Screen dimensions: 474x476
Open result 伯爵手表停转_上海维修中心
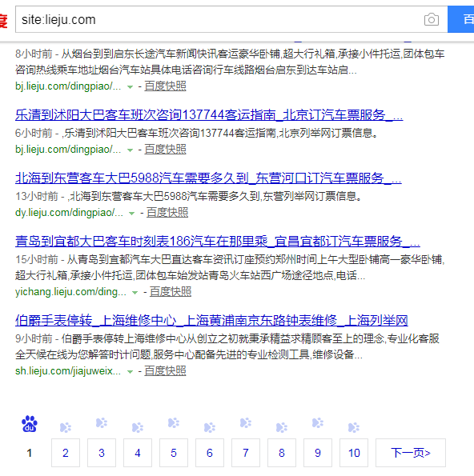coord(211,320)
